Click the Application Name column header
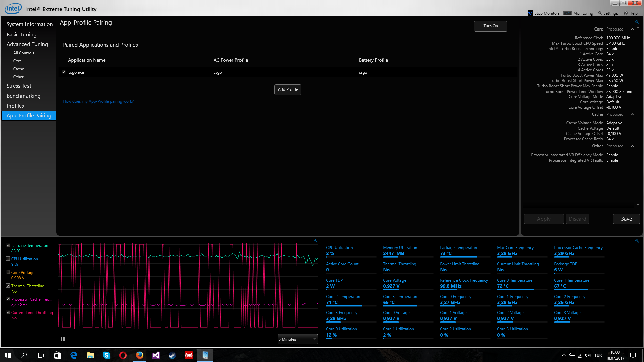644x362 pixels. click(x=87, y=60)
